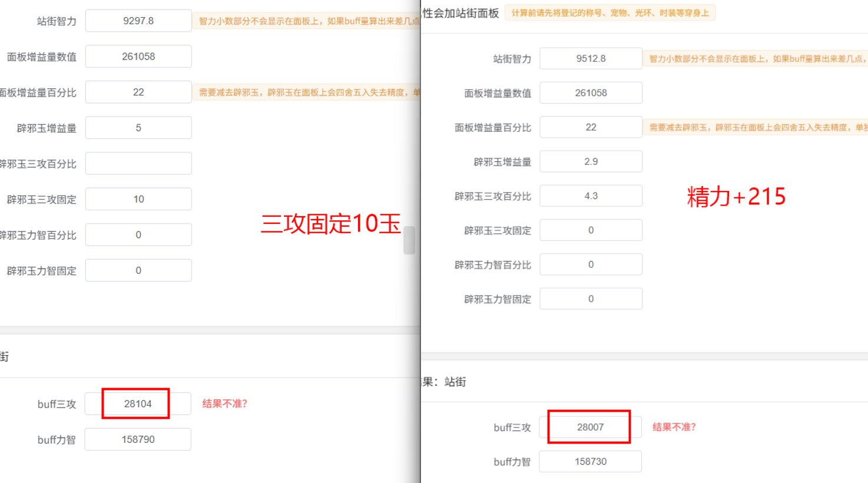Click the buff力智 result showing 158730
This screenshot has height=483, width=868.
tap(590, 462)
